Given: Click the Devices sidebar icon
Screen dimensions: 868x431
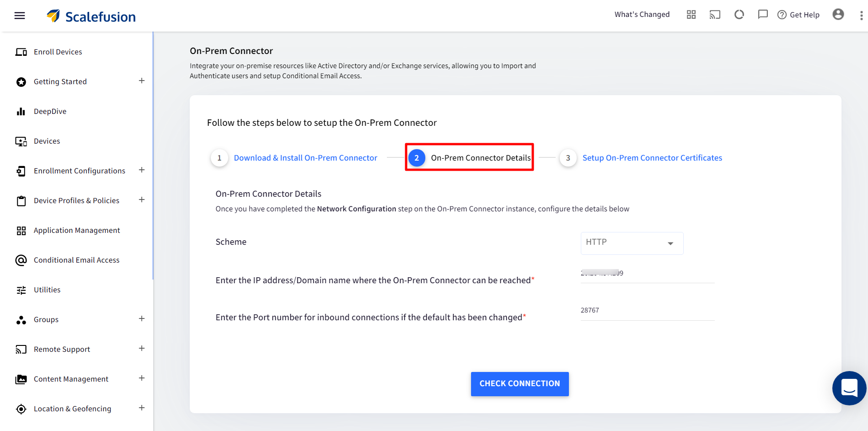Looking at the screenshot, I should (21, 141).
